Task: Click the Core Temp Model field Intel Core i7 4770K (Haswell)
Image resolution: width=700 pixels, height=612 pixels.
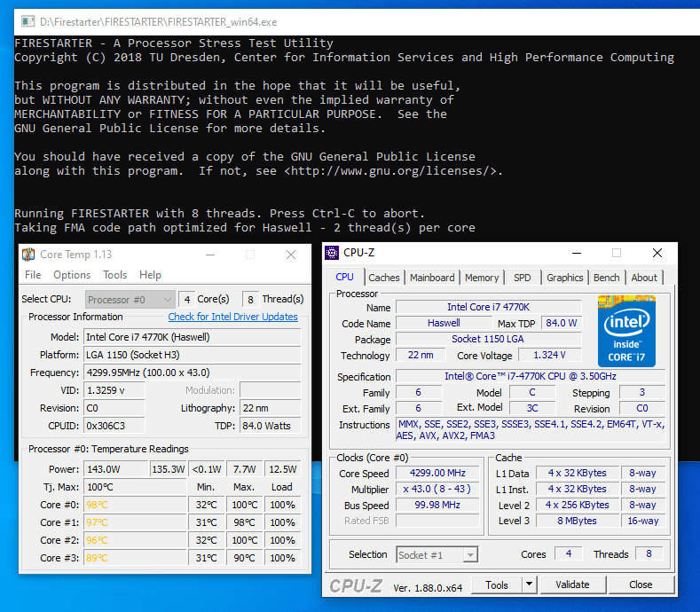Action: click(x=193, y=337)
